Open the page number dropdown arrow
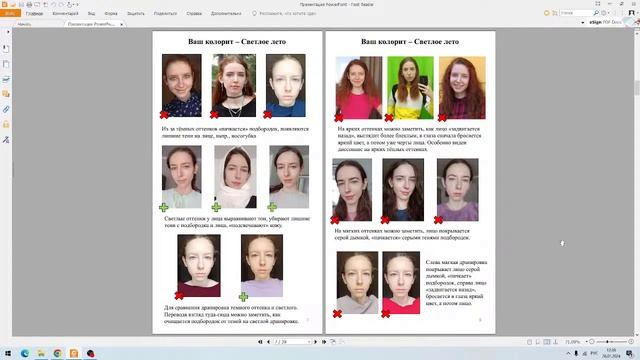This screenshot has height=360, width=640. click(x=309, y=342)
